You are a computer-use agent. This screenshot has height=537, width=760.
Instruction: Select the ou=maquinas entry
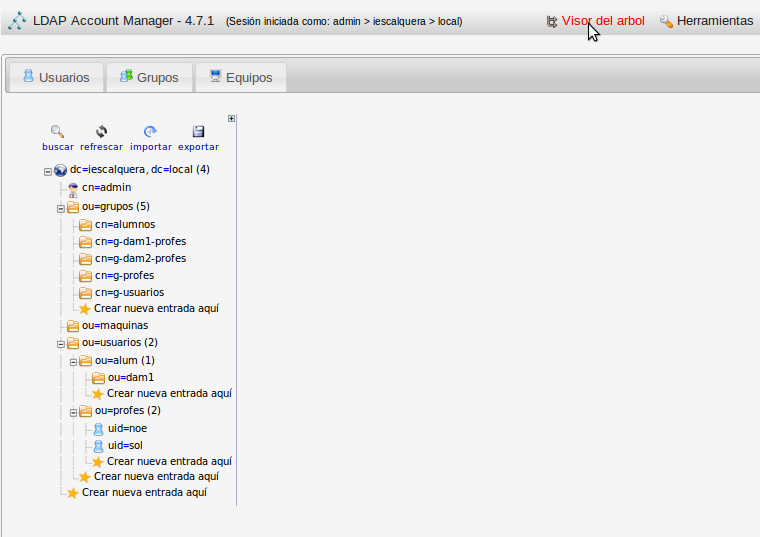(115, 325)
